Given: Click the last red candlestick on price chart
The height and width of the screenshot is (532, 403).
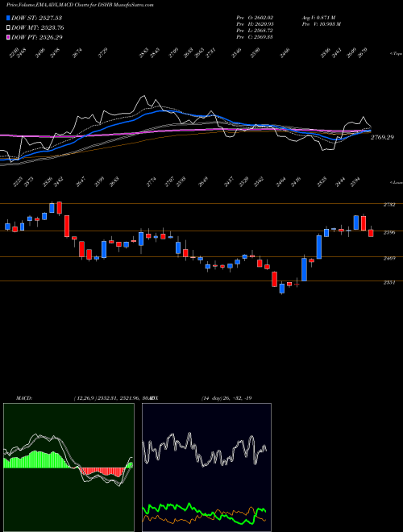Looking at the screenshot, I should [x=371, y=233].
